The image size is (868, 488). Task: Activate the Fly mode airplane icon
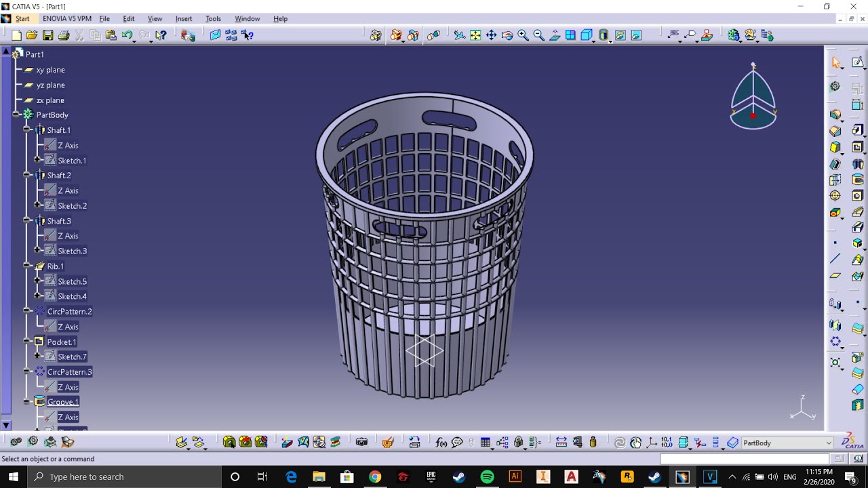(x=460, y=35)
